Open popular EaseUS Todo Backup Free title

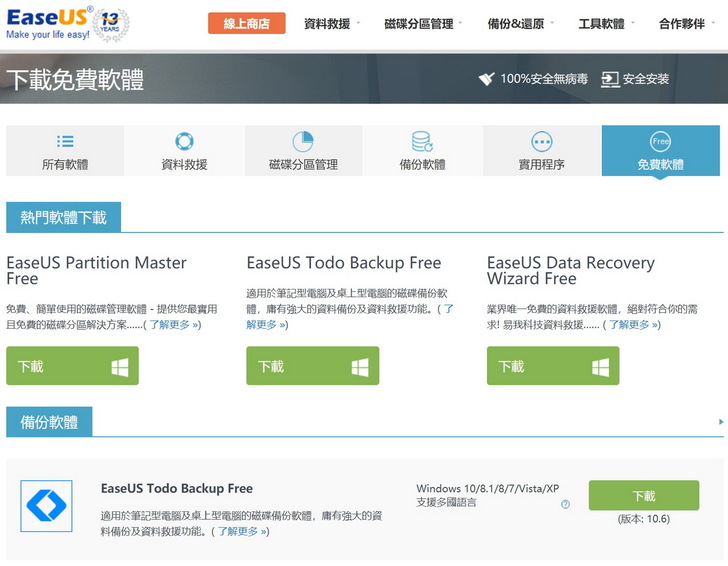pyautogui.click(x=344, y=262)
